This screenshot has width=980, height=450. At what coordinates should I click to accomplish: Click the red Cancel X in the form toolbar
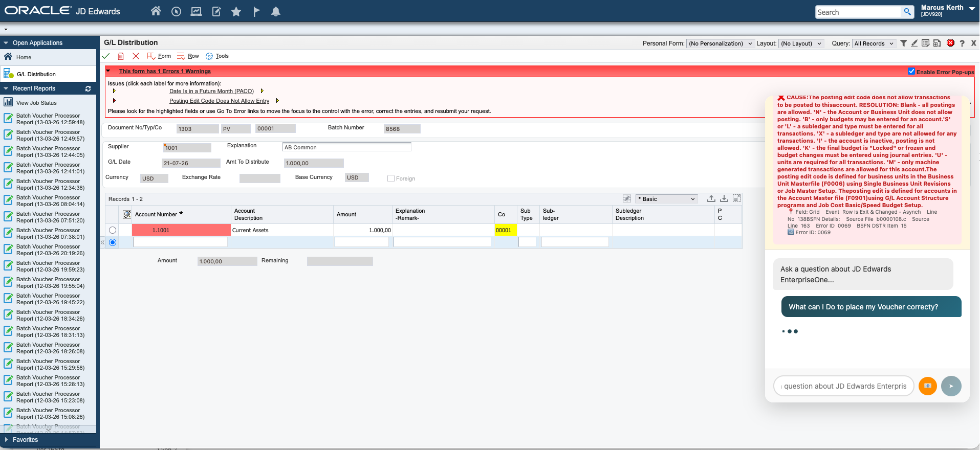click(136, 56)
